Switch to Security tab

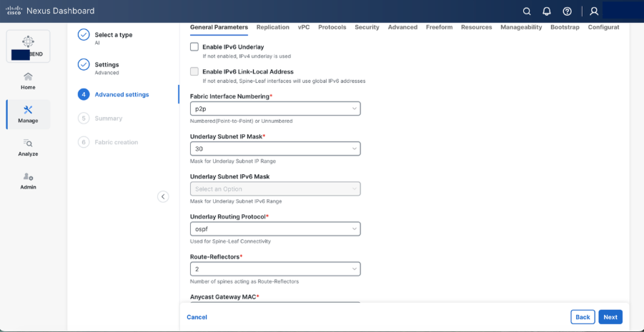pos(367,27)
